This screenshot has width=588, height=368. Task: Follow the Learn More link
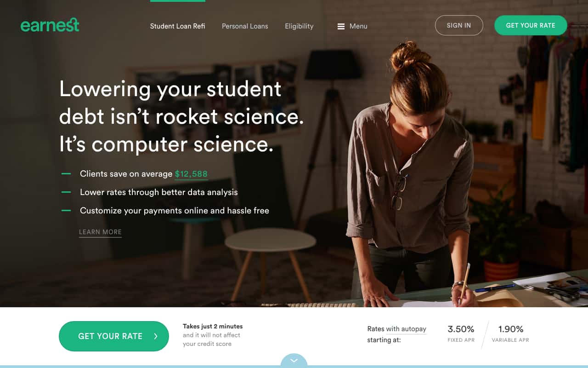coord(100,232)
